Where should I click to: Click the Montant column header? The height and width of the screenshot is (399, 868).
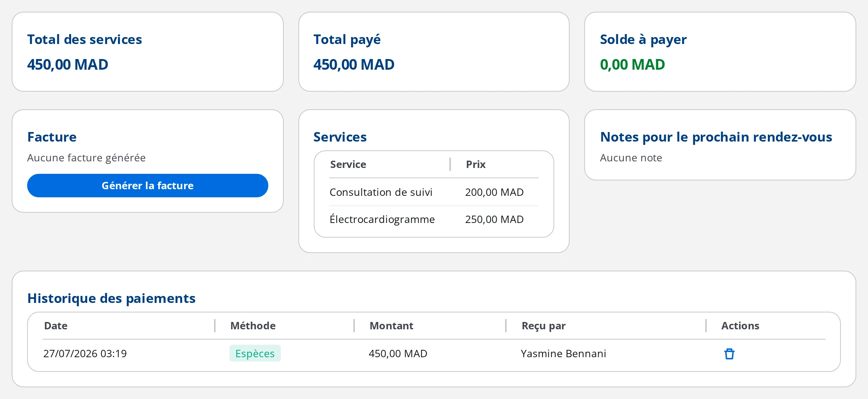pos(391,326)
